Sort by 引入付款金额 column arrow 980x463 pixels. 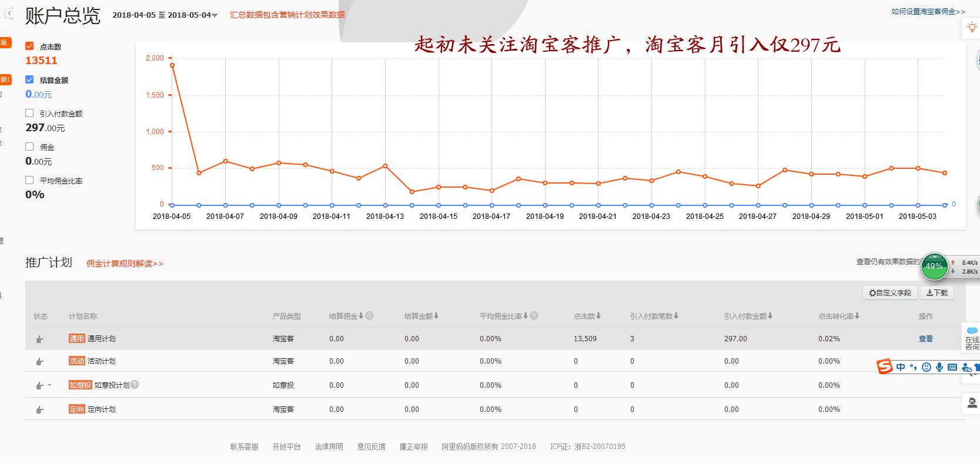770,316
